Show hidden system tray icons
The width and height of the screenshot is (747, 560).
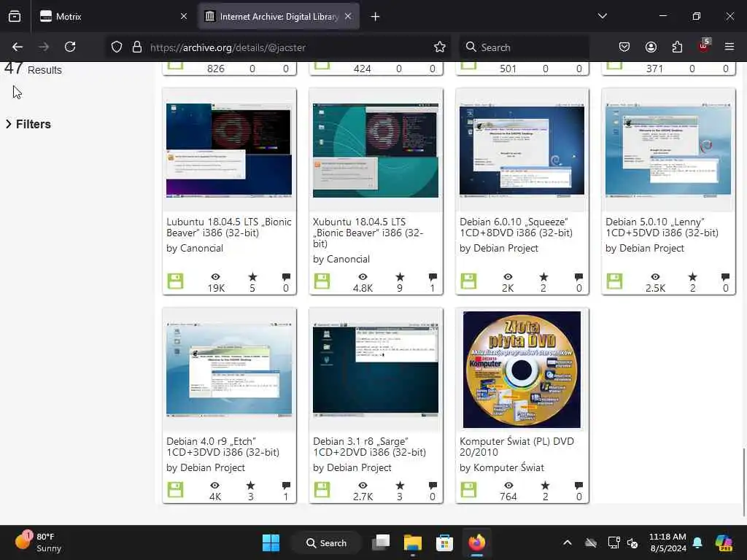pyautogui.click(x=568, y=542)
